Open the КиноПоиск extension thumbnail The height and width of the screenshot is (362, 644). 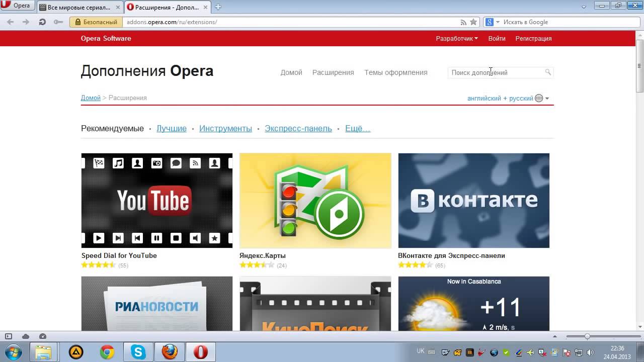pos(315,304)
